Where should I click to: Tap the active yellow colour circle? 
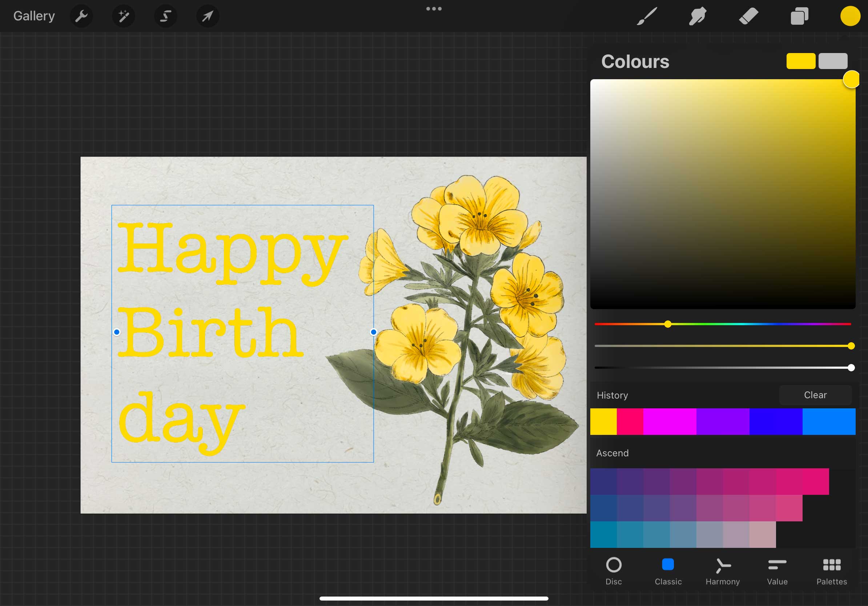pyautogui.click(x=850, y=16)
